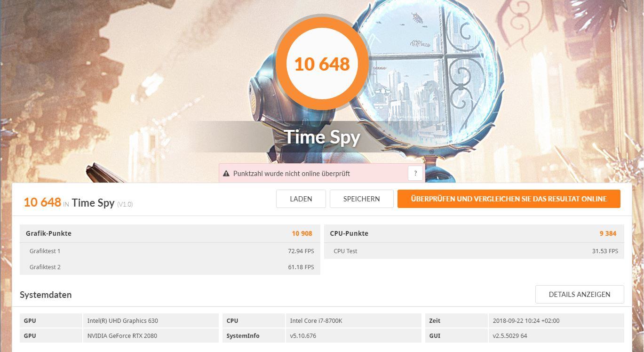Screen dimensions: 644x352
Task: Click Überprüfen und vergleichen Sie das Resultat online
Action: click(x=509, y=199)
